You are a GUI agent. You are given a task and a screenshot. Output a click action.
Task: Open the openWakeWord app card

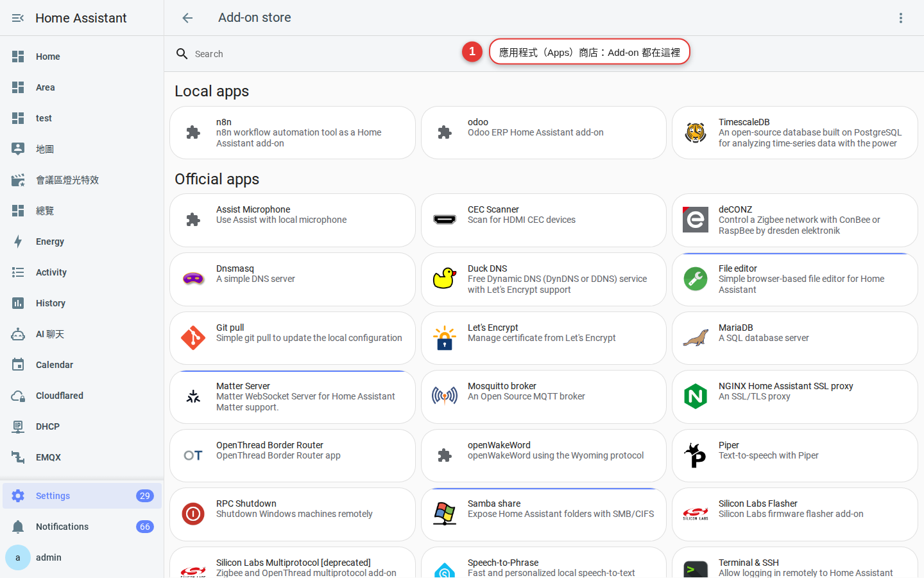point(543,455)
